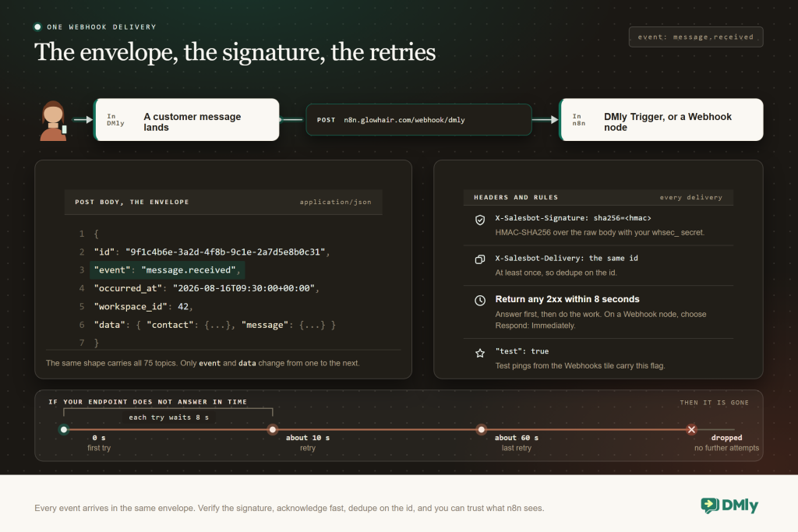798x532 pixels.
Task: Click the '"test": true' text
Action: click(x=522, y=351)
